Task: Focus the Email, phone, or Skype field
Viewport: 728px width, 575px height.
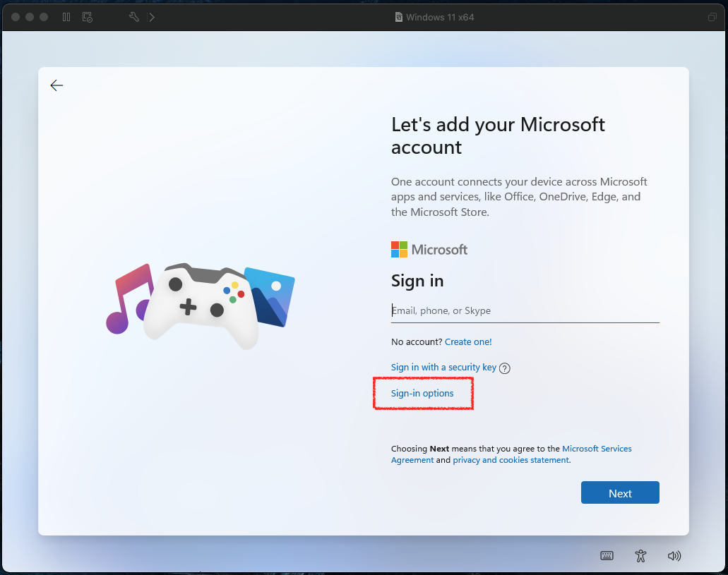Action: pos(525,311)
